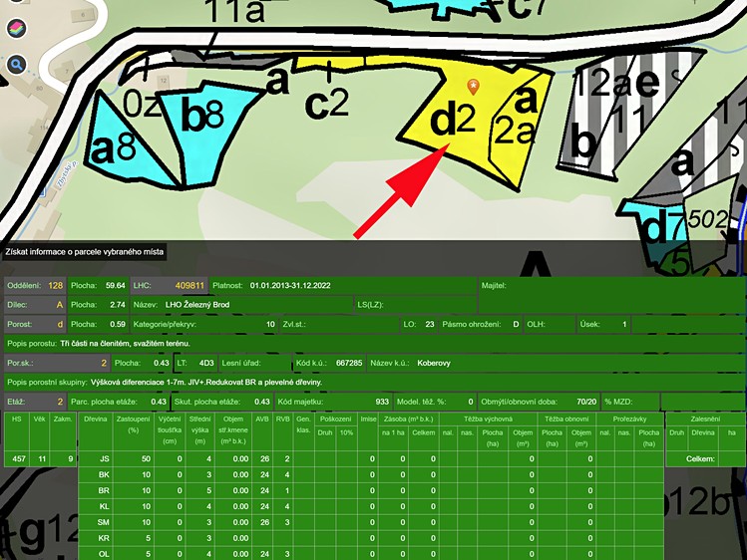Click the JS tree species row

pos(371,459)
